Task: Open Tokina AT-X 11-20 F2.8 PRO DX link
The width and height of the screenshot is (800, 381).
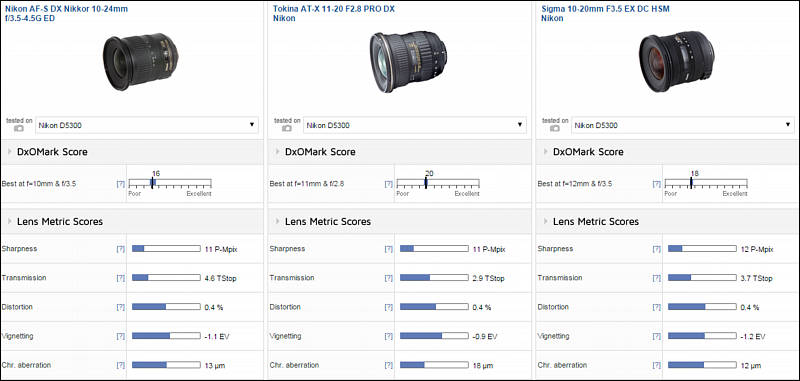Action: pos(334,13)
